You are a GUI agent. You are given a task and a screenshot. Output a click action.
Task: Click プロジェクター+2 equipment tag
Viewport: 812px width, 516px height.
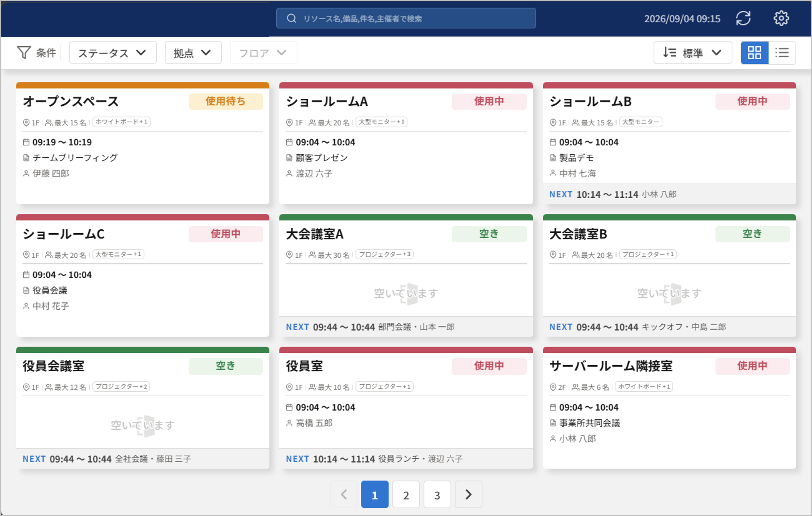click(x=121, y=387)
